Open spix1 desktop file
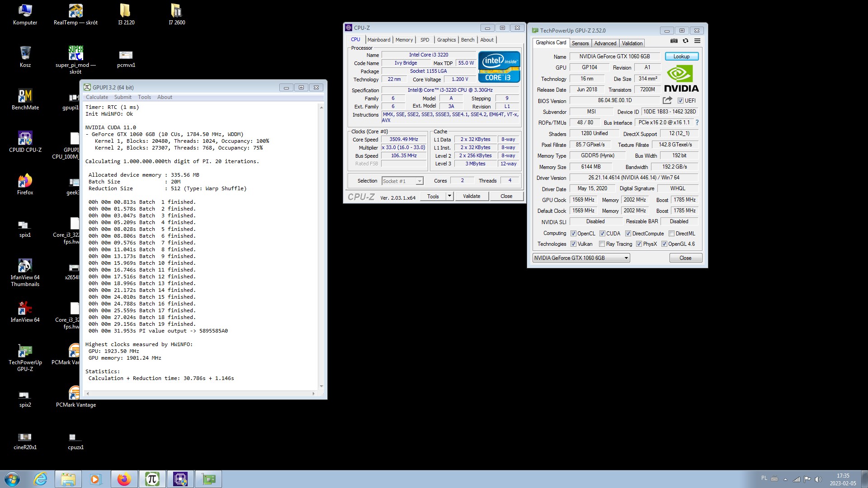Image resolution: width=868 pixels, height=488 pixels. 25,228
